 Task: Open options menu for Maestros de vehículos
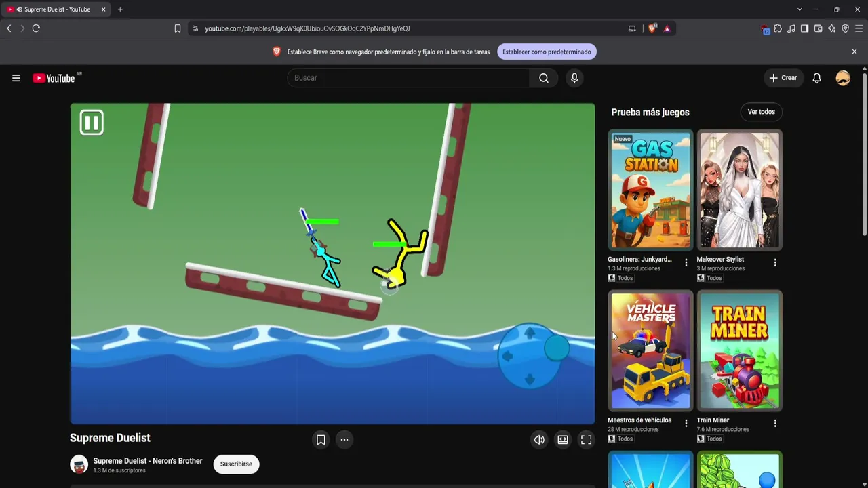(x=686, y=423)
